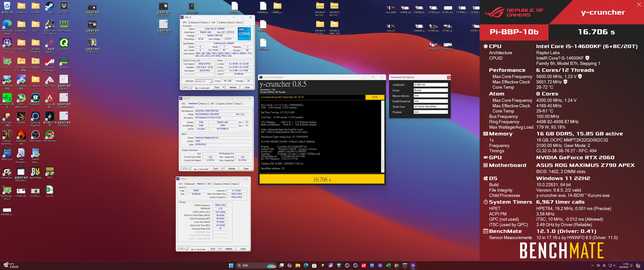Launch CPUID CPU-Z from the desktop
Screen dimensions: 644x270
pos(7,45)
